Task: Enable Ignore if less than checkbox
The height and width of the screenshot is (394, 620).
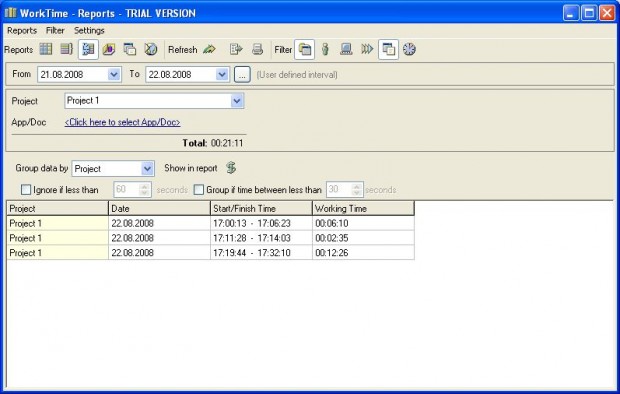Action: click(26, 190)
